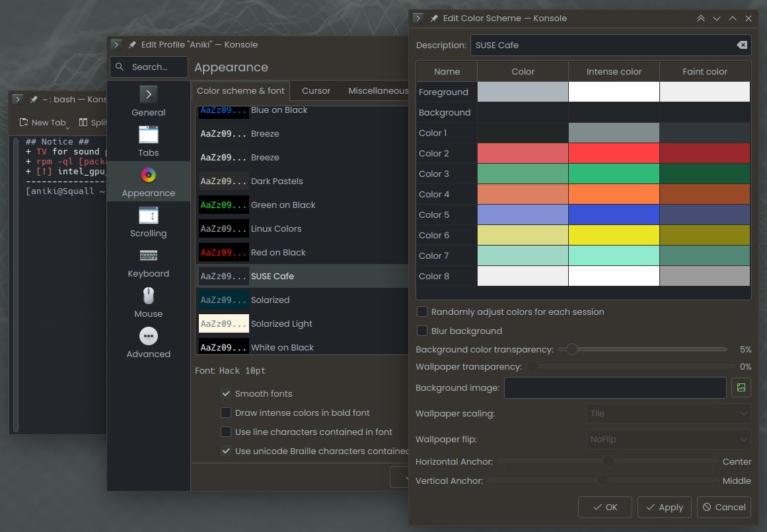Image resolution: width=767 pixels, height=532 pixels.
Task: Uncheck the Smooth fonts checkbox
Action: pyautogui.click(x=225, y=393)
